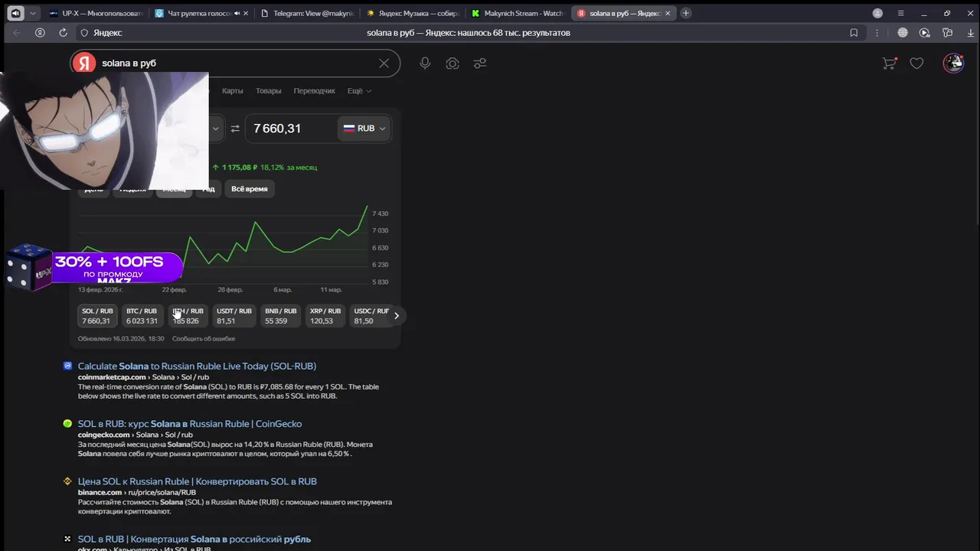The image size is (980, 551).
Task: Start voice search with the microphone icon
Action: (x=425, y=64)
